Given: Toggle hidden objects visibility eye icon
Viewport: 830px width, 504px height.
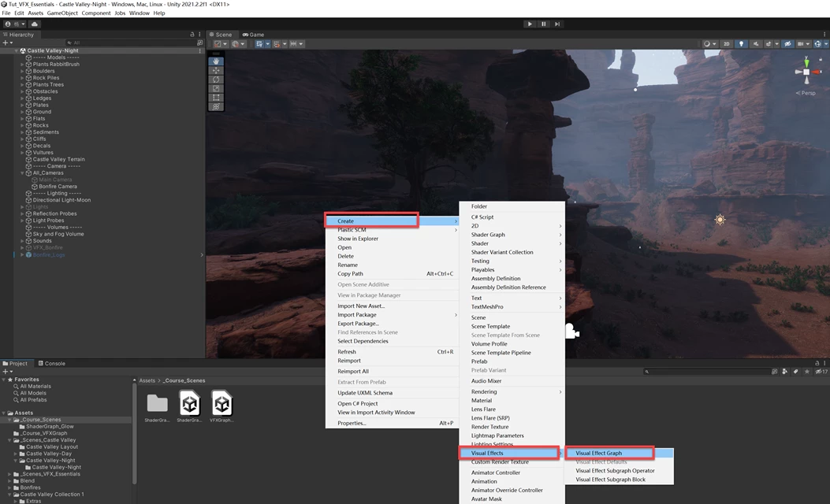Looking at the screenshot, I should [787, 44].
